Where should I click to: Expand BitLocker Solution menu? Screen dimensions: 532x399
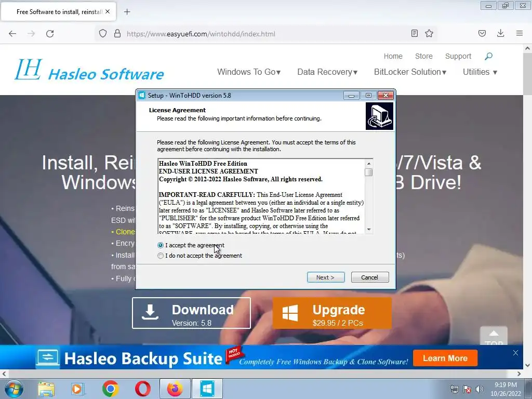click(x=410, y=72)
